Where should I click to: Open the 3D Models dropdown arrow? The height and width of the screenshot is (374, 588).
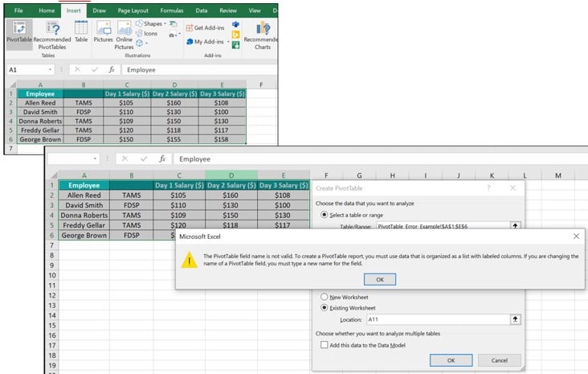[146, 43]
